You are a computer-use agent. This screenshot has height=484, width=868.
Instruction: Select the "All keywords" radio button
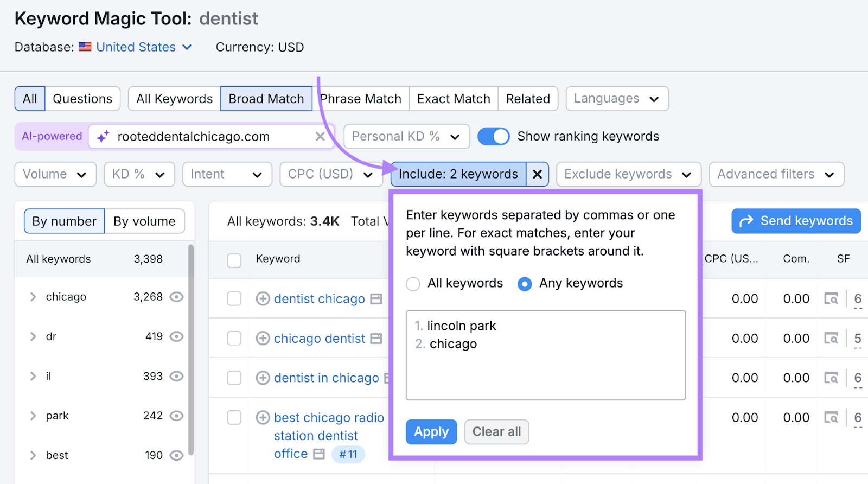coord(413,283)
